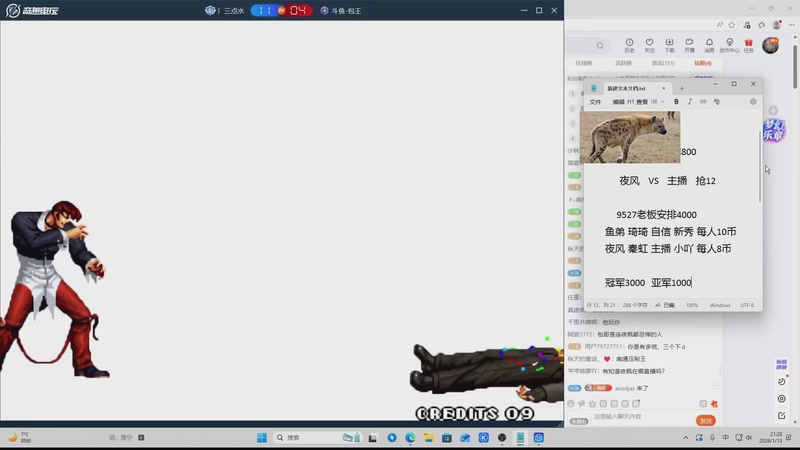The height and width of the screenshot is (450, 800).
Task: Click the 梦幻乐章 floating badge
Action: coord(774,131)
